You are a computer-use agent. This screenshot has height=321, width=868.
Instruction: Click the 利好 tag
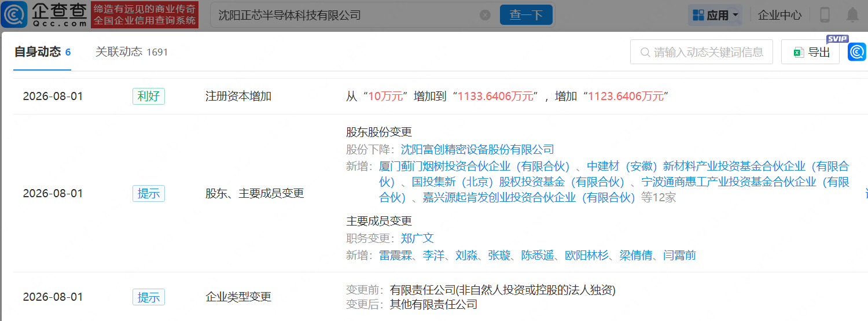click(x=149, y=96)
